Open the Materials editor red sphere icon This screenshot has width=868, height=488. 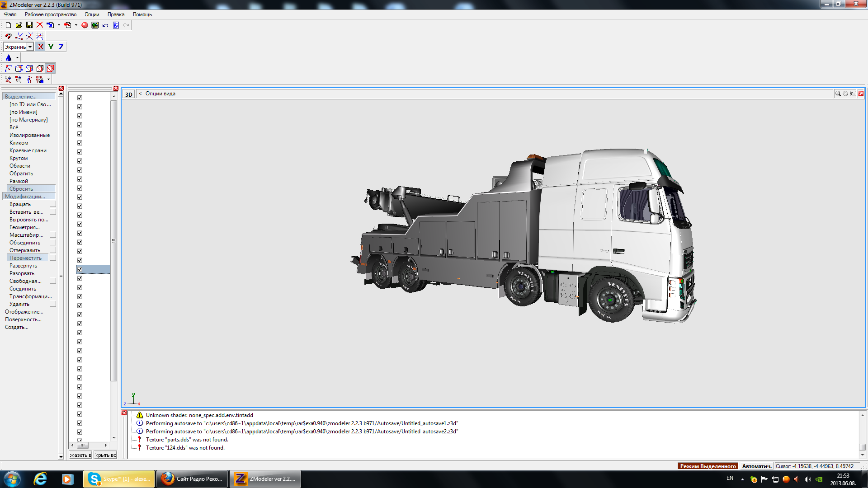85,25
